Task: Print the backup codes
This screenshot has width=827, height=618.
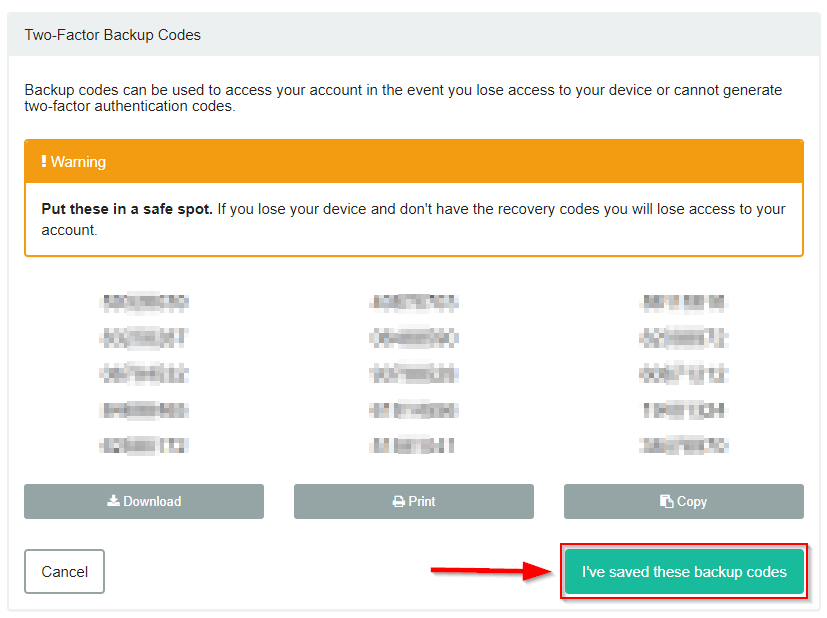Action: (414, 501)
